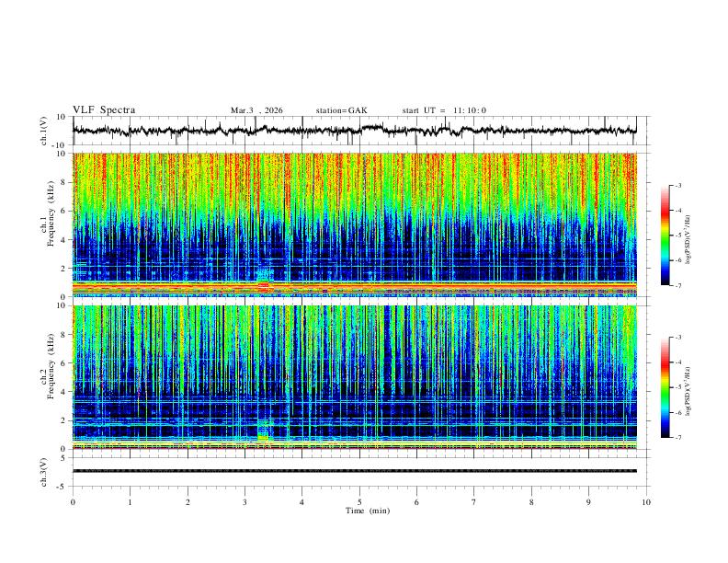Screen dimensions: 728x563
Task: Click time axis tick label '9'
Action: (588, 502)
